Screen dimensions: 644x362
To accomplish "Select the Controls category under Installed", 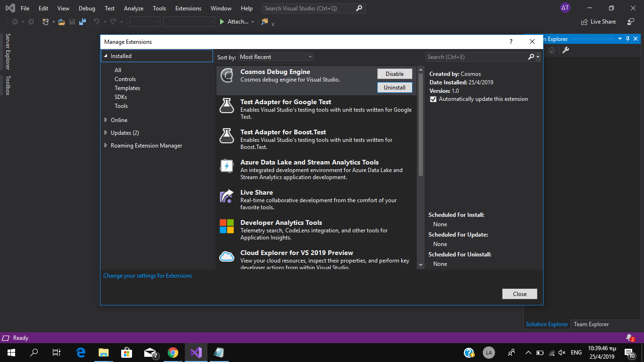I will coord(125,79).
